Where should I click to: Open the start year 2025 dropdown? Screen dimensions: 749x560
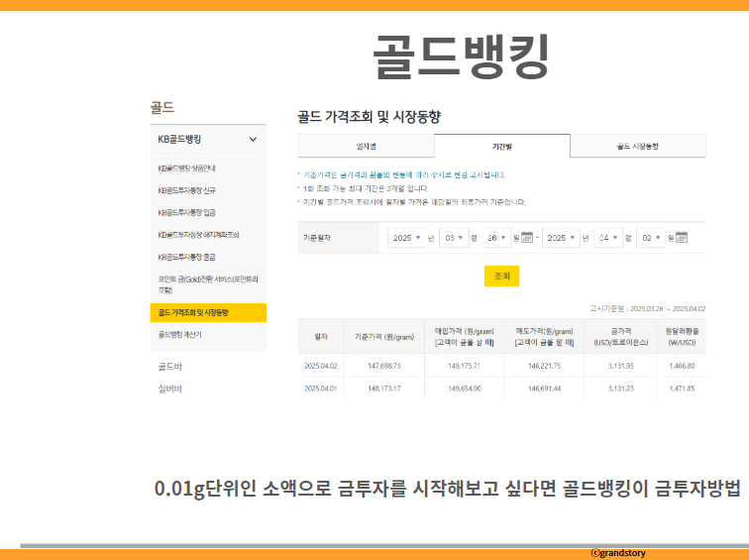pos(406,238)
